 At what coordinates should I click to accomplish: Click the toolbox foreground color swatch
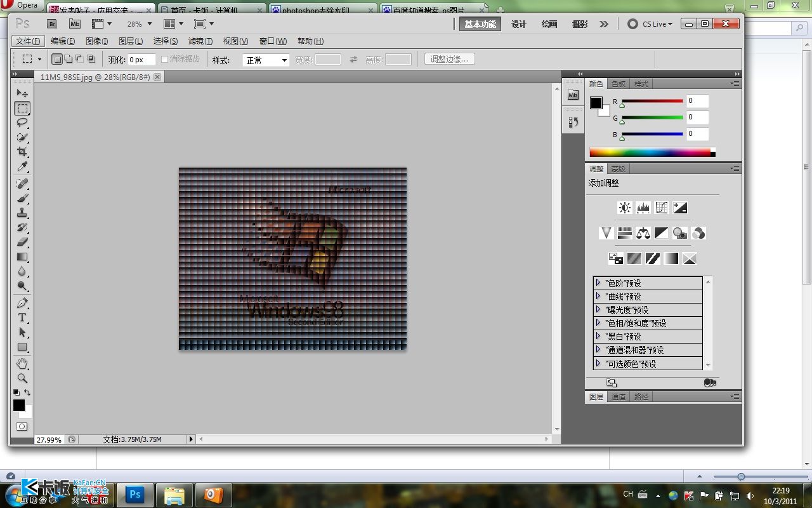(19, 405)
